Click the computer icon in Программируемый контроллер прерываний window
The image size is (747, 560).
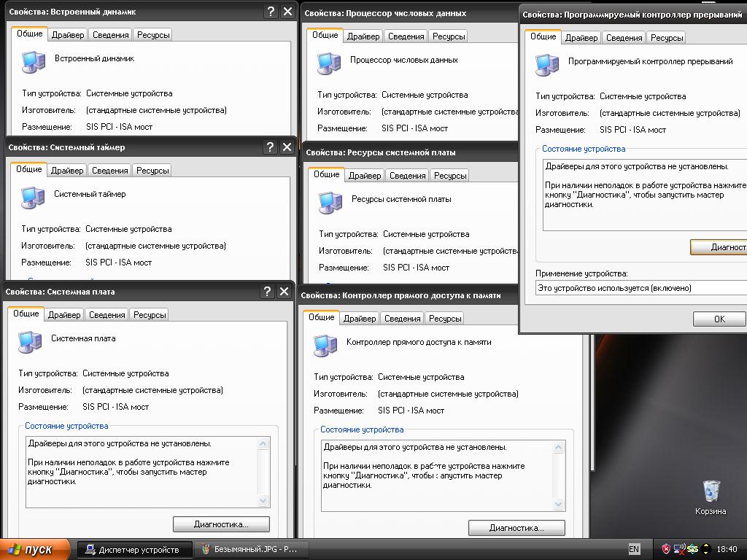(547, 64)
